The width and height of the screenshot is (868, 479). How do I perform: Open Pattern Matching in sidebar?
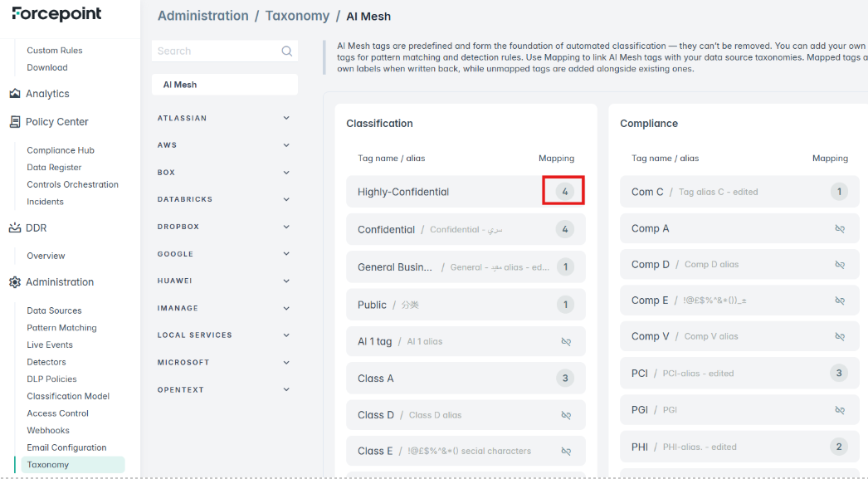pos(61,328)
